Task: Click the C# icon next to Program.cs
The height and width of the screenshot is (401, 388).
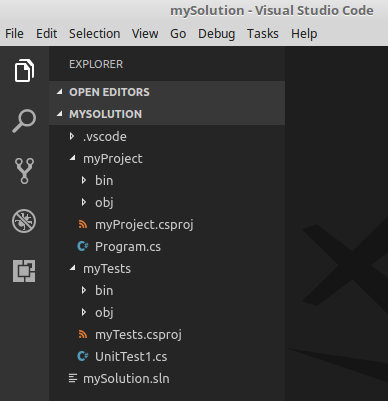Action: [83, 247]
